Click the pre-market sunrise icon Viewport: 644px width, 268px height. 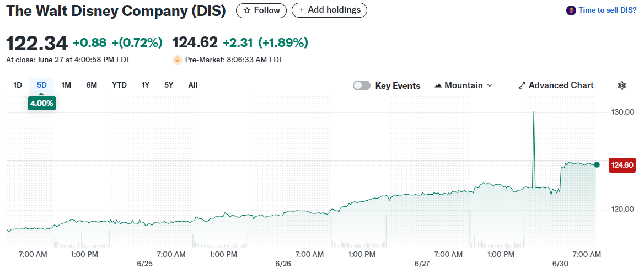[x=178, y=60]
